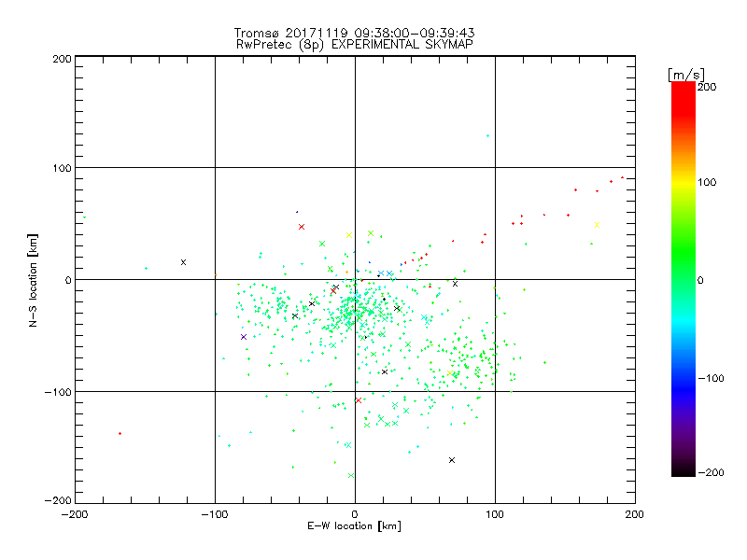Click the 'N-S location [km]' axis label
The width and height of the screenshot is (747, 560).
click(x=33, y=280)
